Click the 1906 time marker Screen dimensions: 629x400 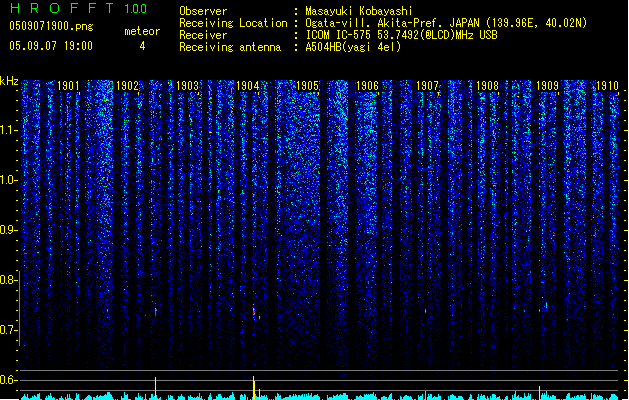pos(367,86)
